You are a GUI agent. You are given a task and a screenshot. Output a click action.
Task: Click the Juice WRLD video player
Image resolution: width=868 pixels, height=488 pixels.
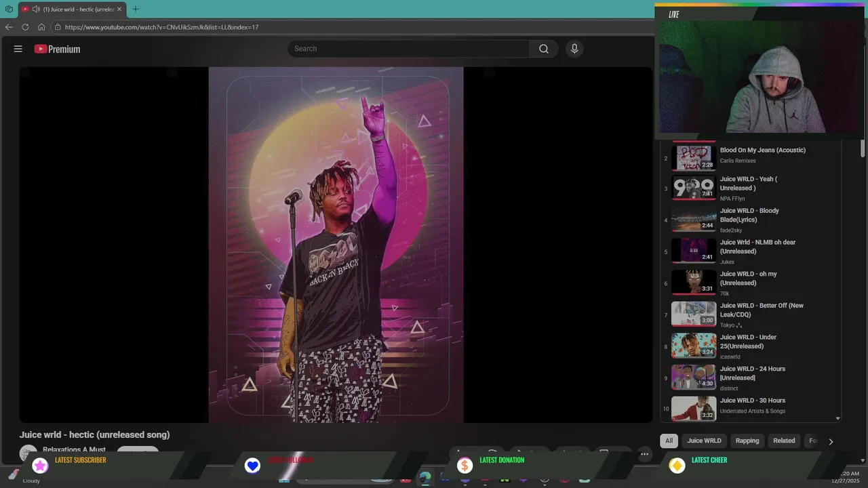[336, 245]
